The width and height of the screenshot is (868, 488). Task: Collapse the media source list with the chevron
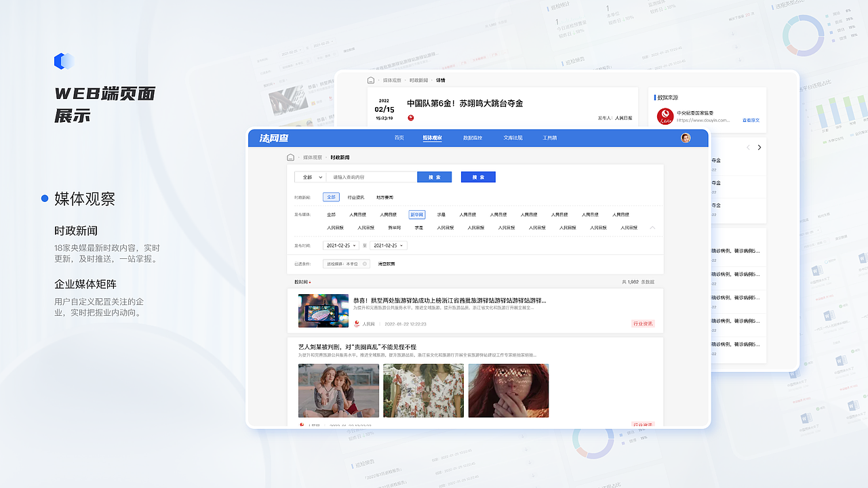click(x=653, y=227)
